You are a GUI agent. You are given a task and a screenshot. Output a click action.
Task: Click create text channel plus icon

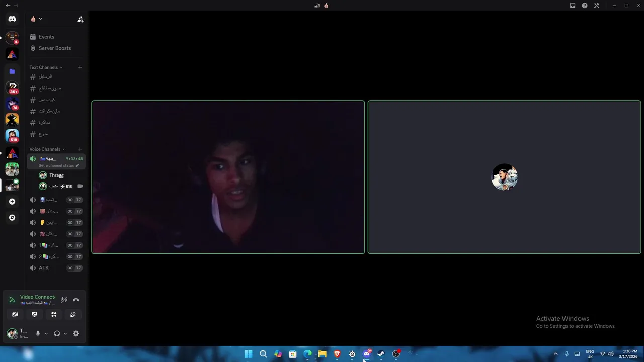pos(80,67)
